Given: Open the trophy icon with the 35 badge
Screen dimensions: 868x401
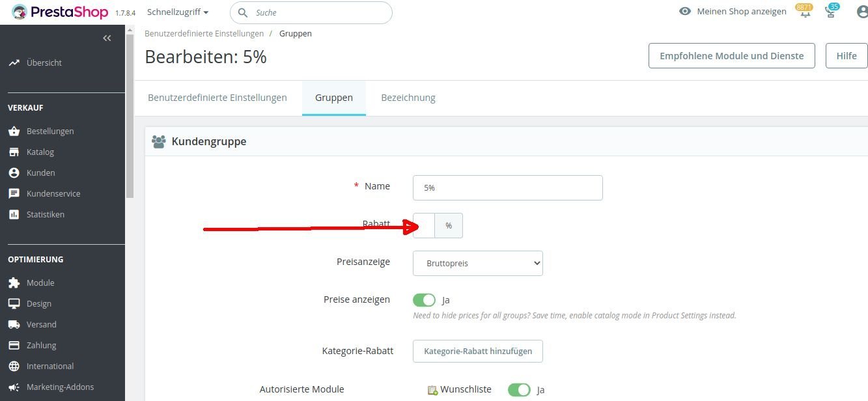Looking at the screenshot, I should click(x=830, y=12).
